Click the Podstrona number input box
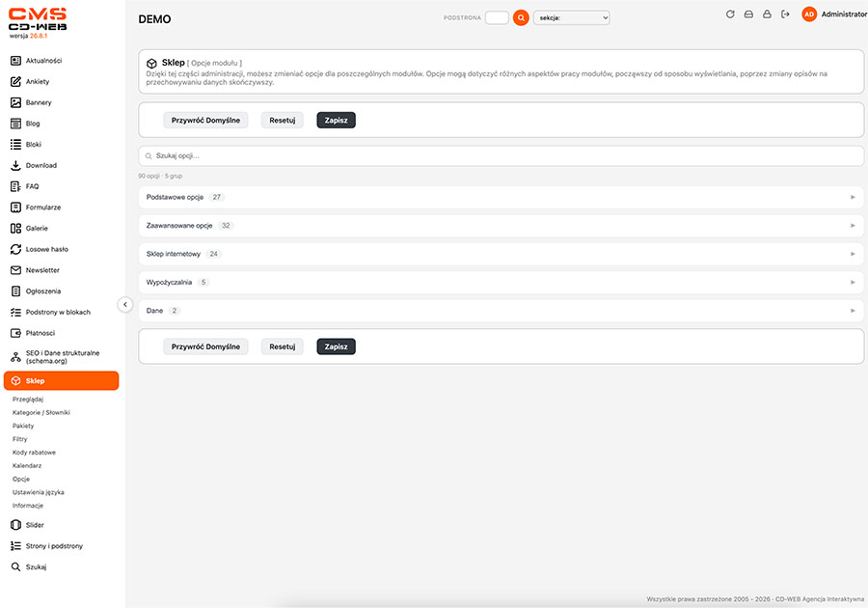Image resolution: width=868 pixels, height=608 pixels. (497, 17)
